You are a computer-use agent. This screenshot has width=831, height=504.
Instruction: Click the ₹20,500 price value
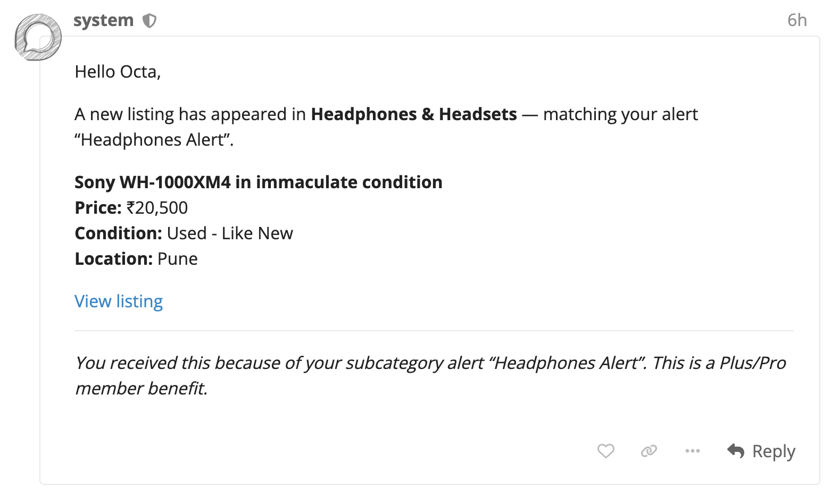(x=157, y=208)
